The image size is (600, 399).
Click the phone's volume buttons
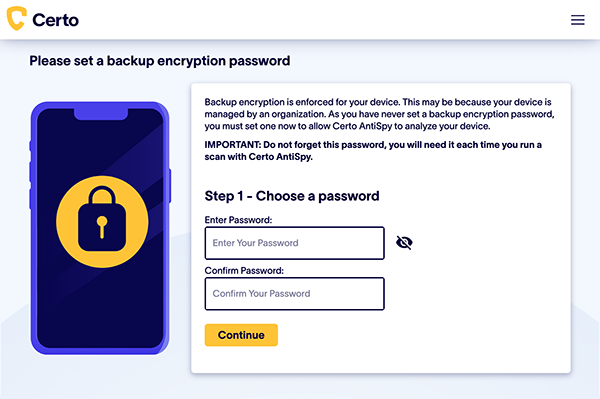click(31, 186)
